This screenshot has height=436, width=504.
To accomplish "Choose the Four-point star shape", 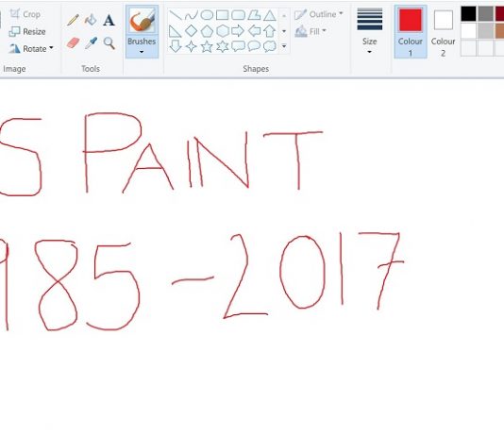I will 192,46.
